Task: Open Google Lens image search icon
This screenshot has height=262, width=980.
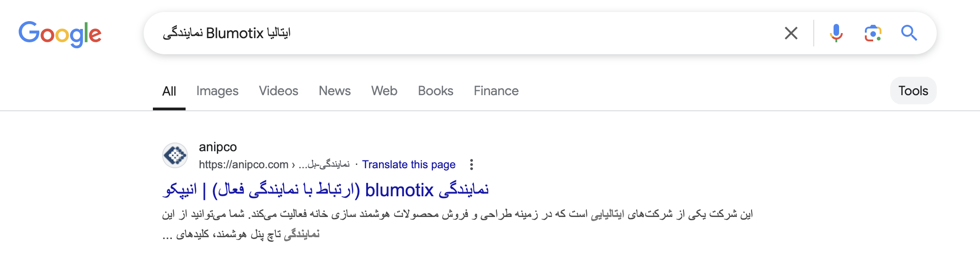Action: (873, 33)
